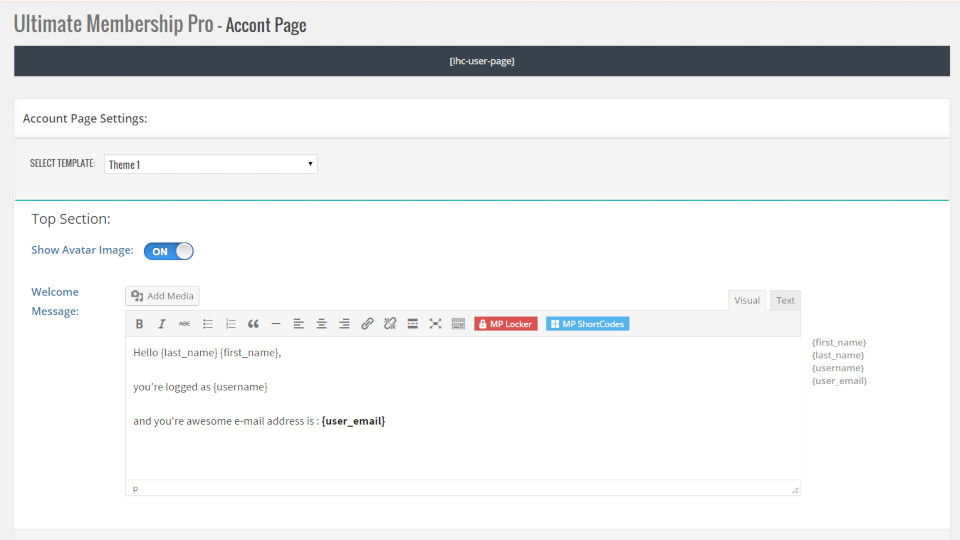Apply strikethrough formatting

point(184,324)
